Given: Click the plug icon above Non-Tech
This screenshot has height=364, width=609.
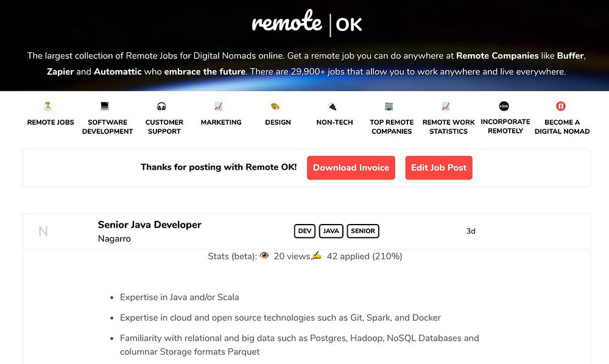Looking at the screenshot, I should coord(332,106).
